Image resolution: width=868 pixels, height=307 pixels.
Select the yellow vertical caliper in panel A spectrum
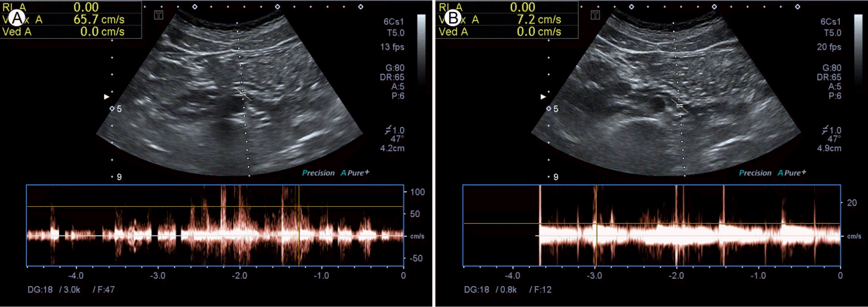click(x=298, y=225)
